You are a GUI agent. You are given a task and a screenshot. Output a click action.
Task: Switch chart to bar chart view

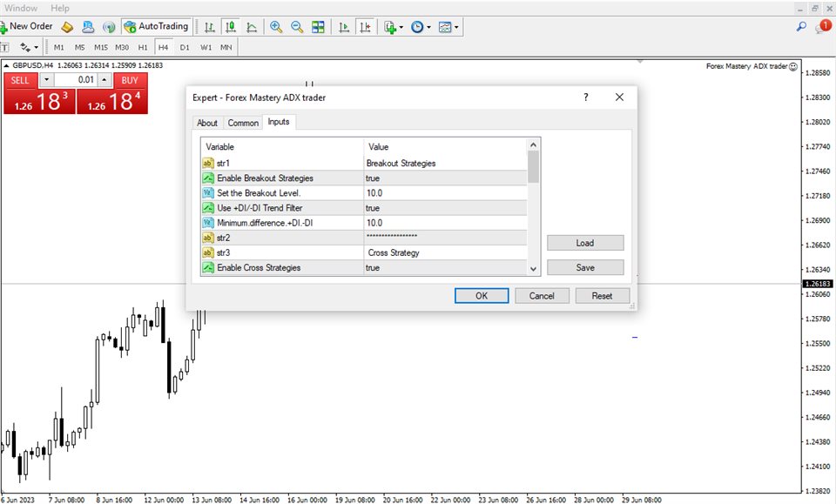click(x=209, y=27)
